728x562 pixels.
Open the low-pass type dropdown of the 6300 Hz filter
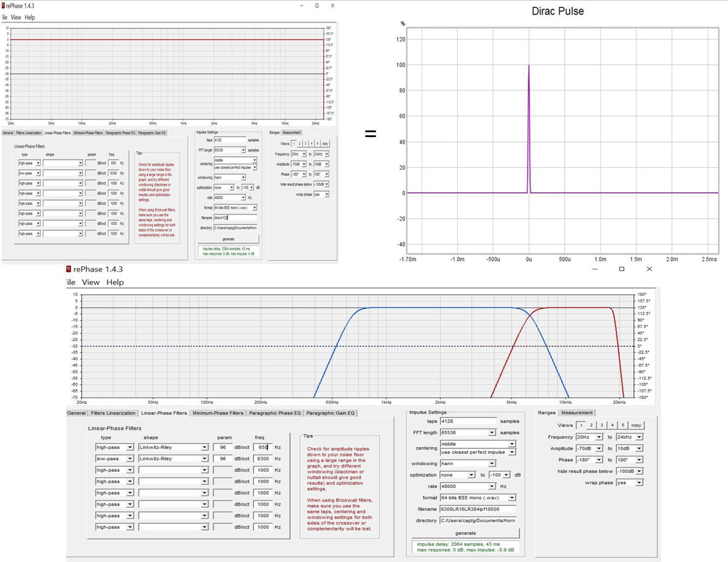(114, 459)
